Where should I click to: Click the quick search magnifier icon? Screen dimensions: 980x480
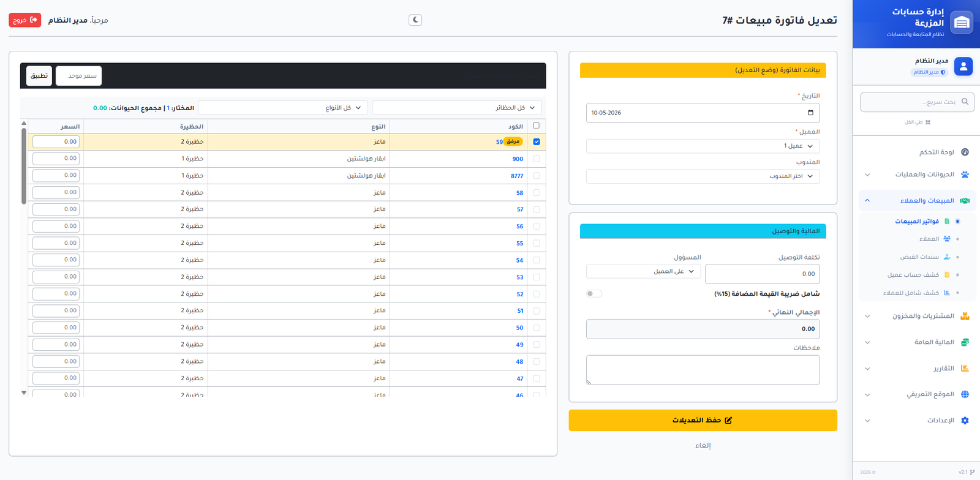965,102
